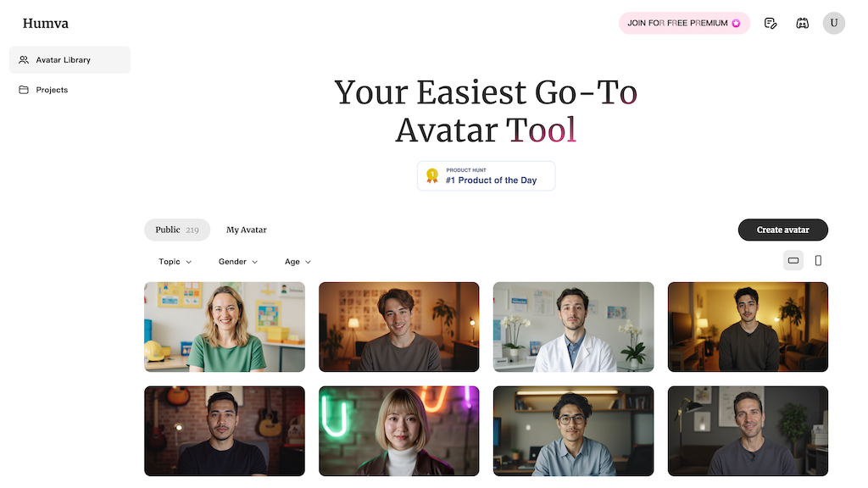Choose the neon lights woman avatar
This screenshot has height=488, width=868.
(x=399, y=431)
